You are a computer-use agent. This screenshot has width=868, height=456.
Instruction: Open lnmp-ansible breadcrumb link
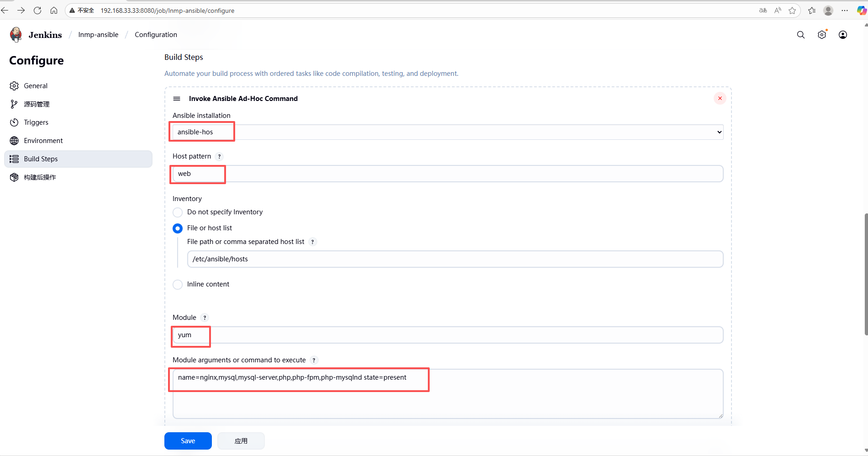[x=98, y=35]
